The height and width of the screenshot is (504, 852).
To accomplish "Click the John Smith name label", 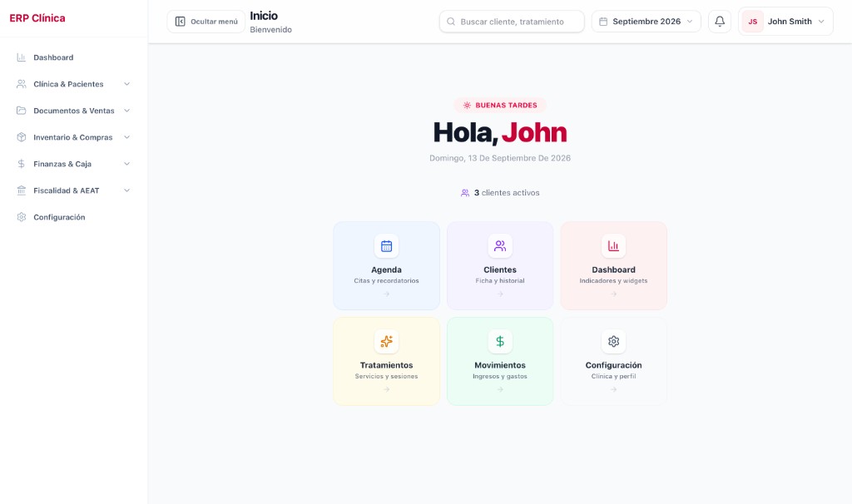I will [790, 22].
